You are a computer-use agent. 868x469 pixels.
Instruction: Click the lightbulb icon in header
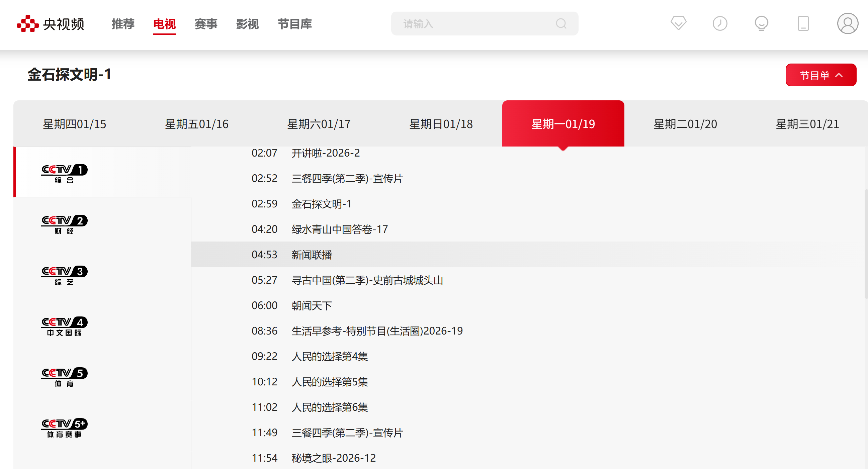pyautogui.click(x=761, y=24)
